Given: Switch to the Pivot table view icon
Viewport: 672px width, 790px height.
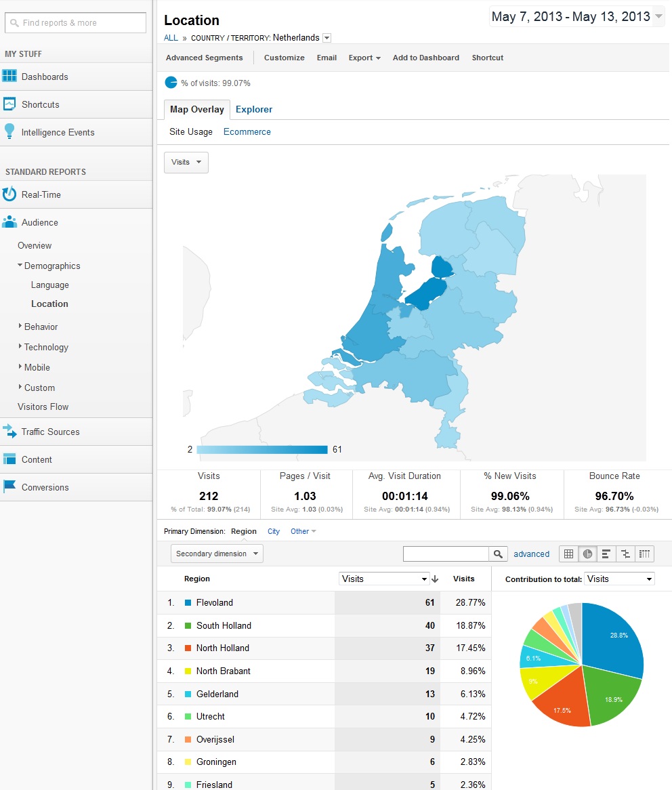Looking at the screenshot, I should coord(644,554).
